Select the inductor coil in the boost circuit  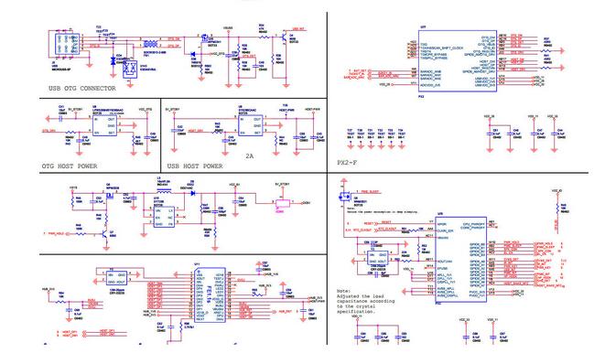click(165, 190)
